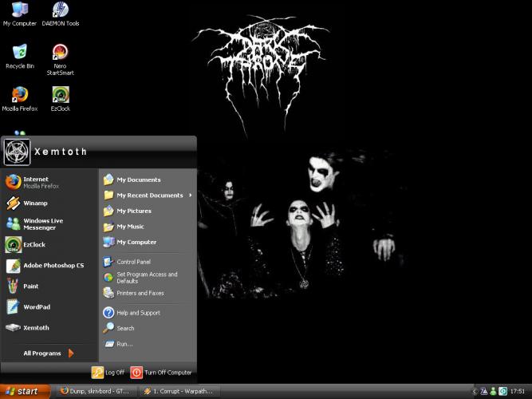
Task: Open Help and Support
Action: click(137, 313)
